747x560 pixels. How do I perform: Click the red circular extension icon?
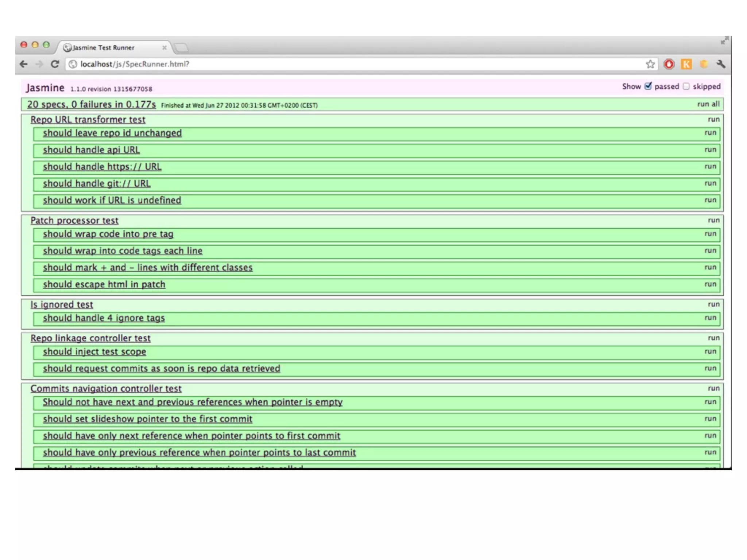point(669,65)
